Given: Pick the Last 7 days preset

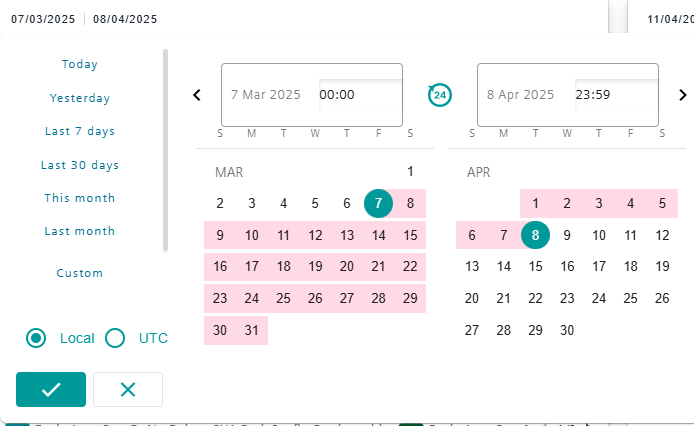Looking at the screenshot, I should [x=80, y=131].
